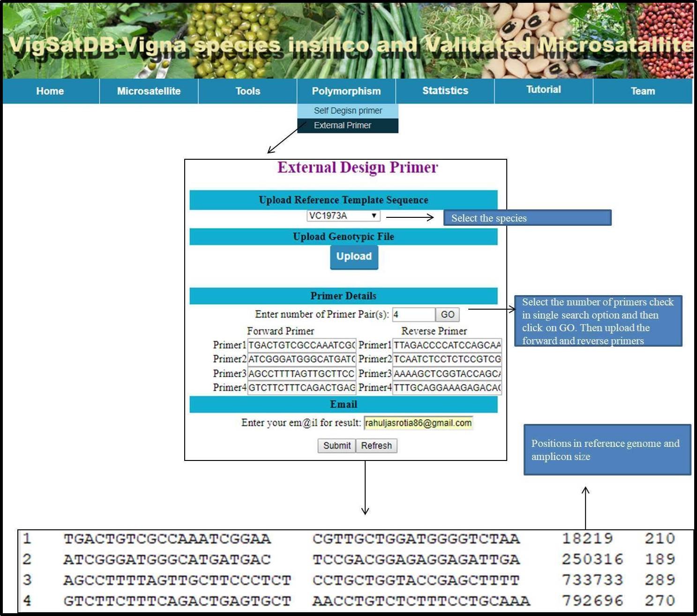The height and width of the screenshot is (616, 697).
Task: Open the Polymorphism menu
Action: (346, 91)
